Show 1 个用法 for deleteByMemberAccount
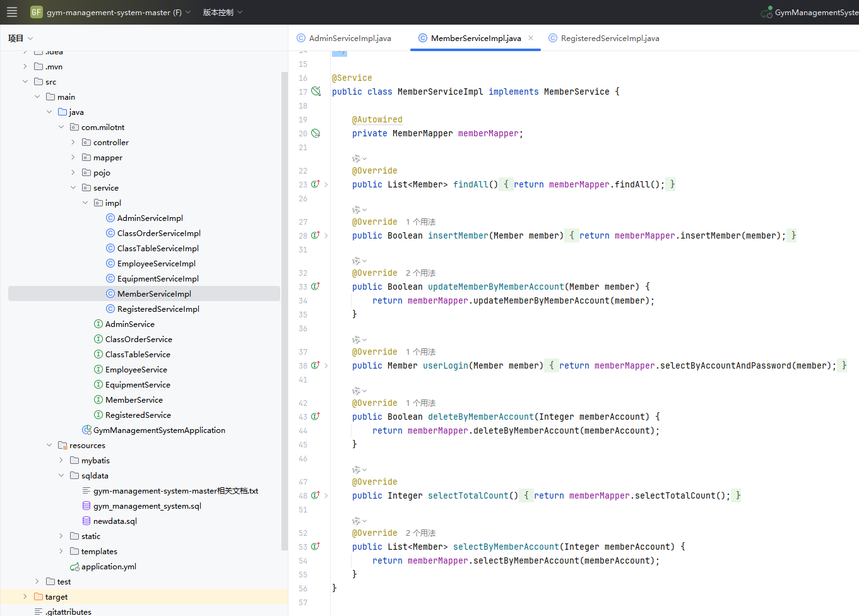Viewport: 859px width, 616px height. [x=420, y=403]
